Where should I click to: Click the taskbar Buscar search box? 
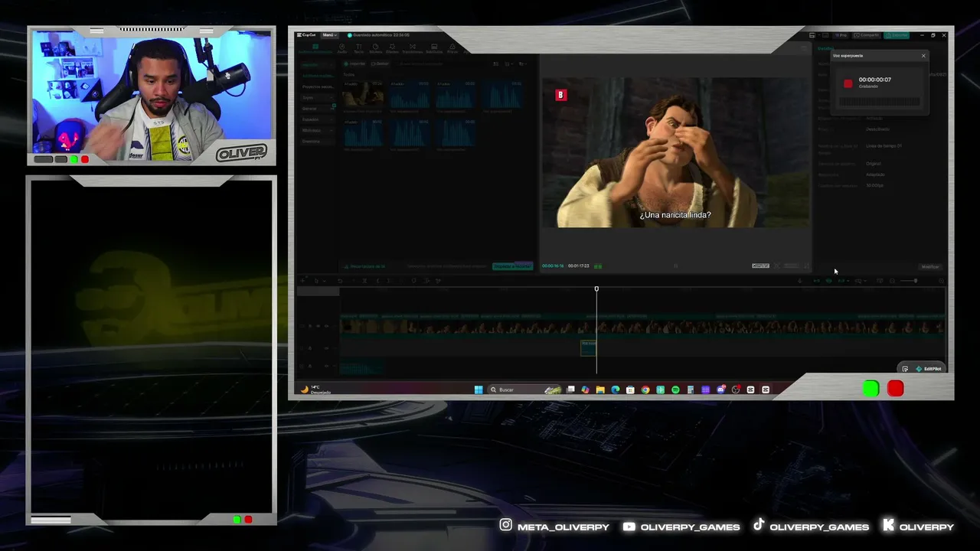tap(524, 390)
